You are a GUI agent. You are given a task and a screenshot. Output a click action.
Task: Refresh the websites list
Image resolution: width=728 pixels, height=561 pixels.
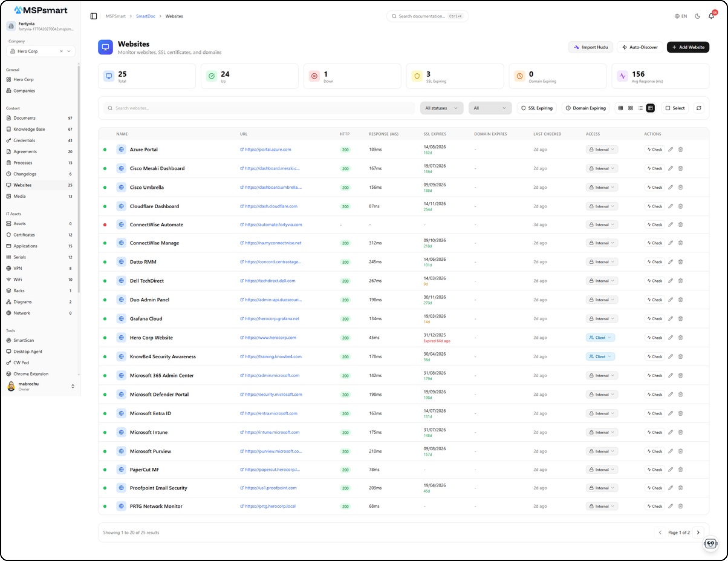tap(699, 108)
